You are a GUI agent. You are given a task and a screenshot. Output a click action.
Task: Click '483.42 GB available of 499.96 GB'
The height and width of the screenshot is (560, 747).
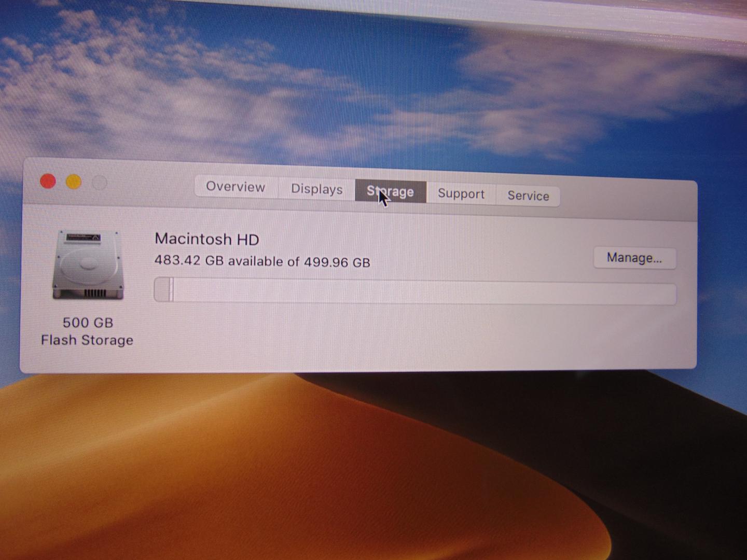[262, 261]
